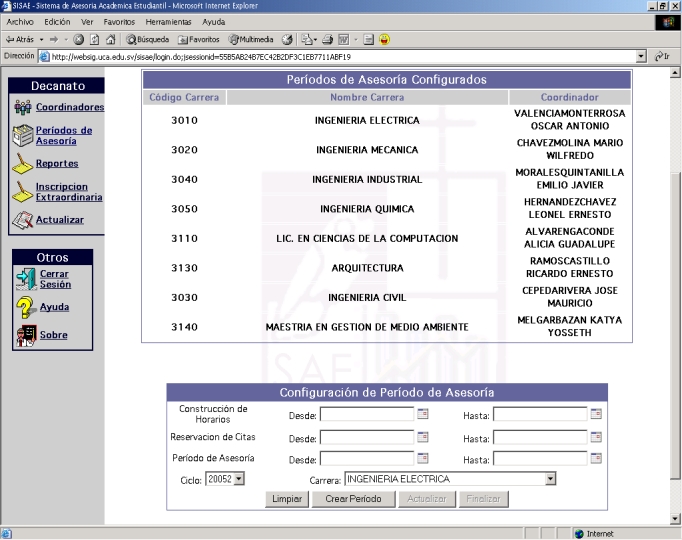Click the Favoritos toolbar button
The height and width of the screenshot is (540, 682).
[x=199, y=40]
